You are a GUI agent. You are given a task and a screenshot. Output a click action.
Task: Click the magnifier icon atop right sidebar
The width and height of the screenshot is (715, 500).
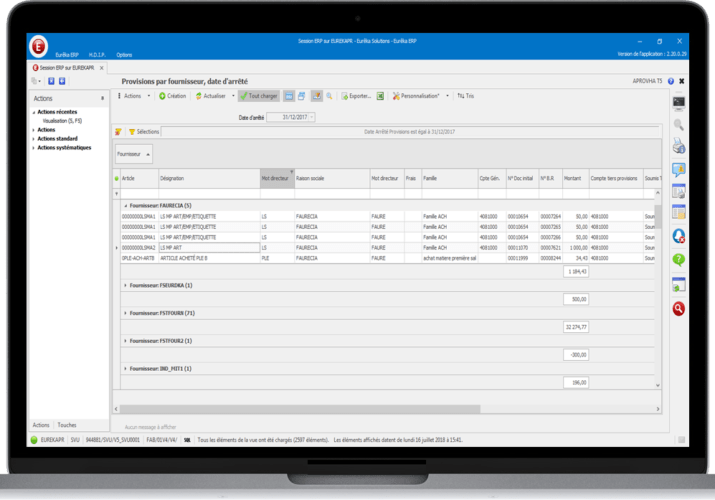[679, 124]
